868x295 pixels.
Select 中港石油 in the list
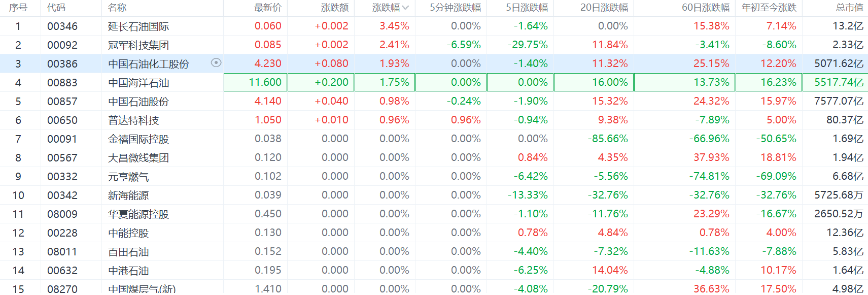[128, 271]
